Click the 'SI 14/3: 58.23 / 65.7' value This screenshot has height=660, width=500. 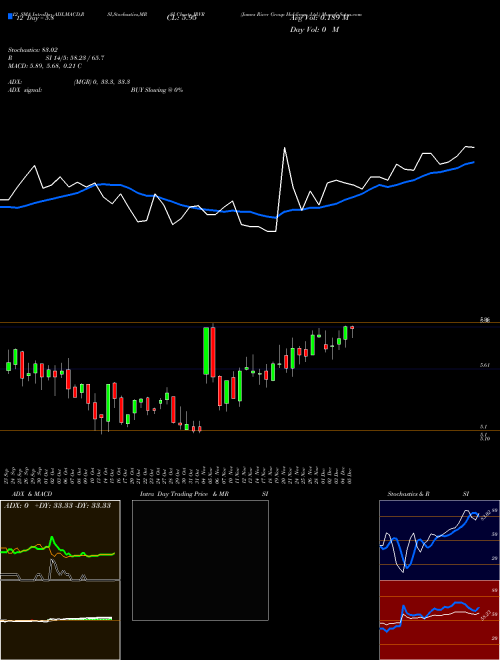pos(75,58)
